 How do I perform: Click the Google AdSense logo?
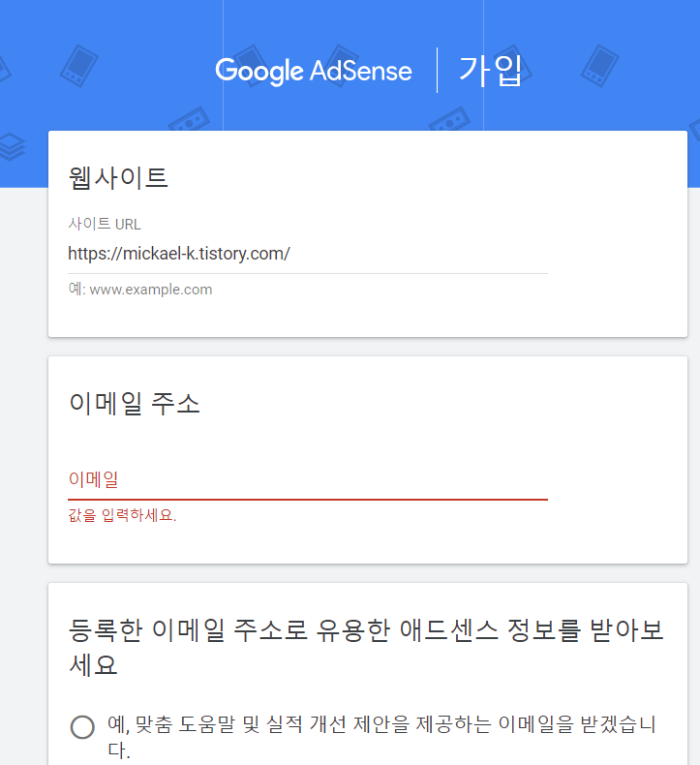(314, 72)
